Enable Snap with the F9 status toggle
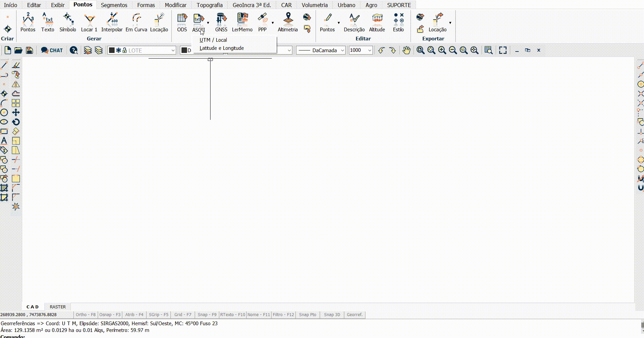The height and width of the screenshot is (338, 644). [x=207, y=315]
